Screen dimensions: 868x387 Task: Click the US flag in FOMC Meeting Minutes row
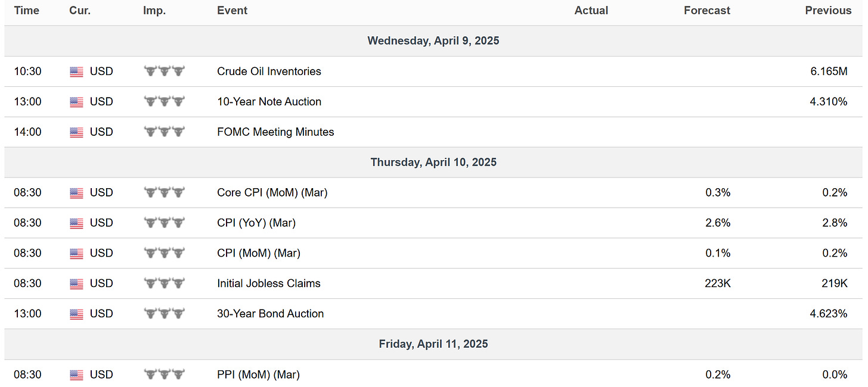[x=76, y=132]
